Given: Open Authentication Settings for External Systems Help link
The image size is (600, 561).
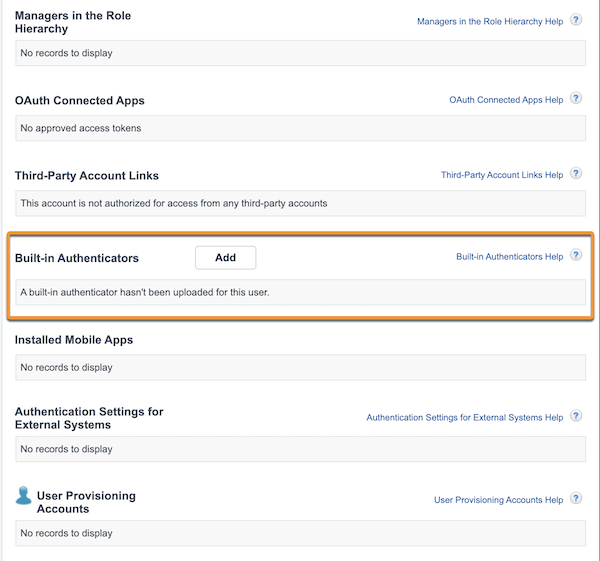Looking at the screenshot, I should click(464, 418).
